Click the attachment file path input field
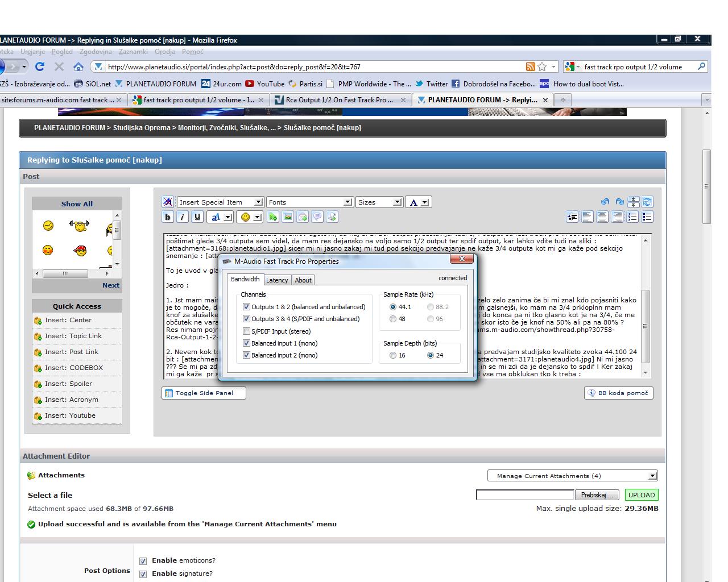728x582 pixels. pyautogui.click(x=524, y=495)
